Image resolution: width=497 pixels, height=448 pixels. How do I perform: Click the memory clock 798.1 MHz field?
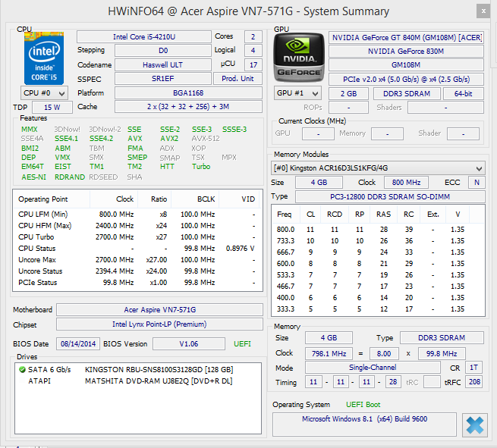pos(329,354)
